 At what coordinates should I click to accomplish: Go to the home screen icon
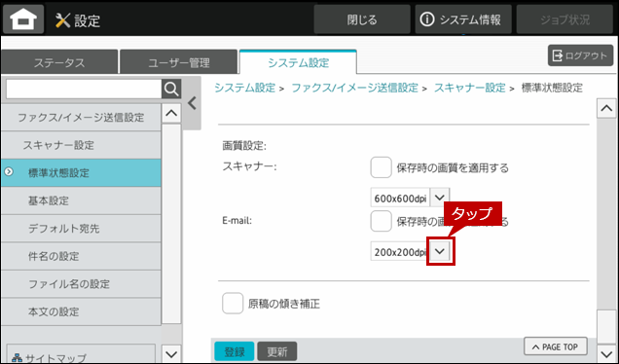(23, 18)
